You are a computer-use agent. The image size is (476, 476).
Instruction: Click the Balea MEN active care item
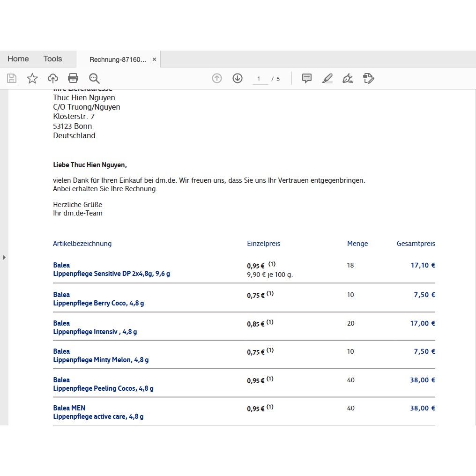(98, 412)
